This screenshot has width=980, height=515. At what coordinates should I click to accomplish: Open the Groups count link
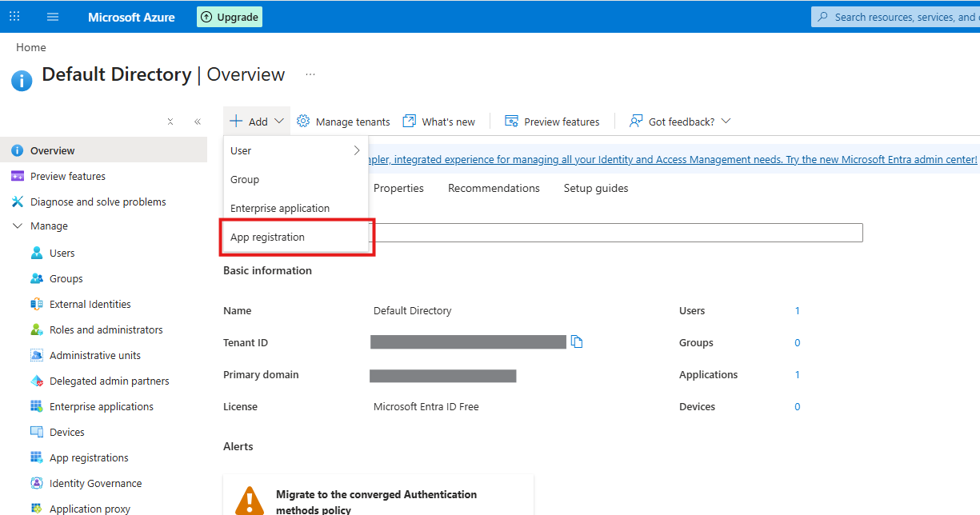coord(798,342)
